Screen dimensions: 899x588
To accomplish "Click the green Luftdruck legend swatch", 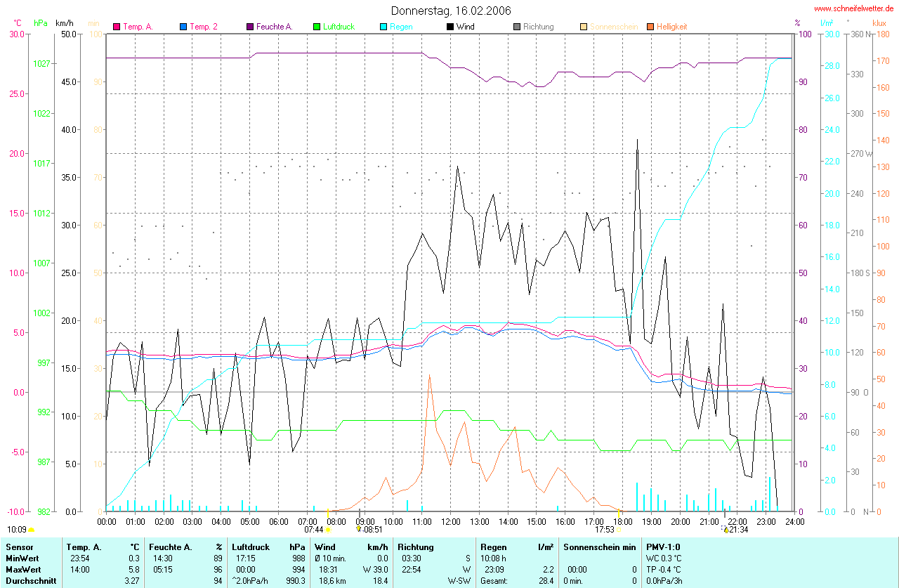I will pos(317,27).
